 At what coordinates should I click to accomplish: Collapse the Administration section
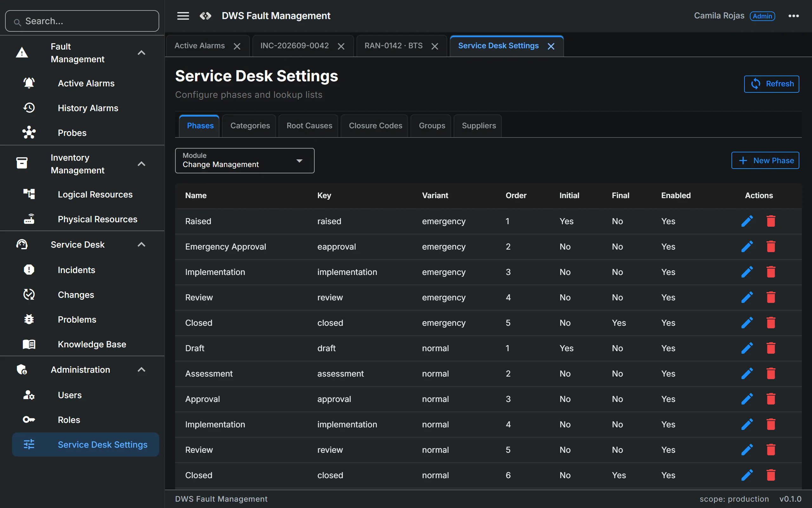(x=141, y=370)
